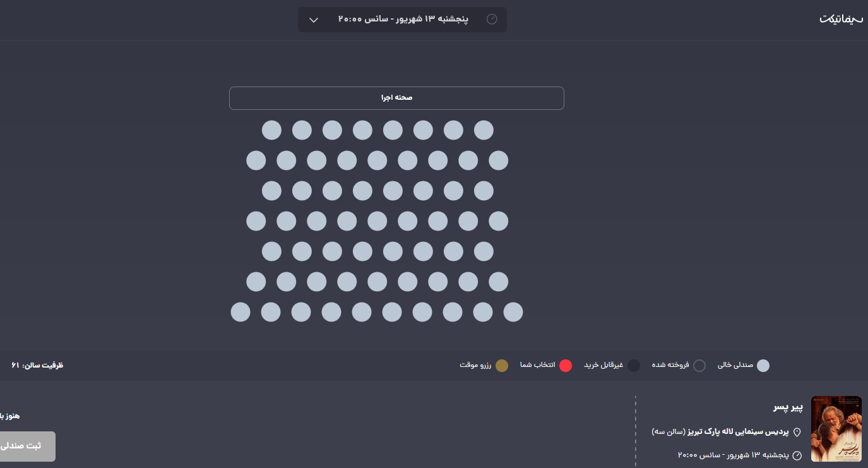Click the clock icon next to the poster's showtime
This screenshot has width=868, height=468.
(x=797, y=455)
